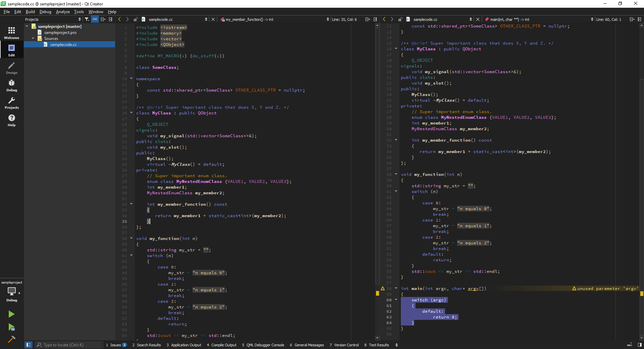Split the left editor view

tap(368, 19)
